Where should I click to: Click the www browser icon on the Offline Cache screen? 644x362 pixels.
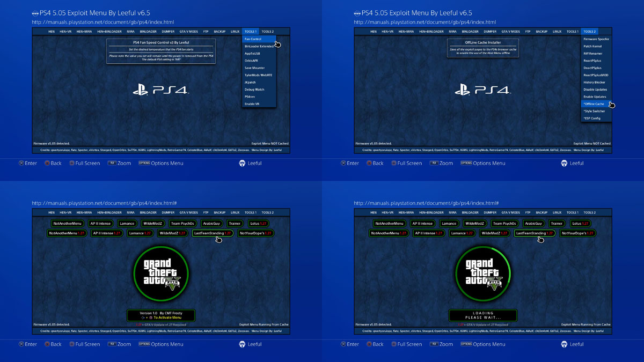coord(357,12)
